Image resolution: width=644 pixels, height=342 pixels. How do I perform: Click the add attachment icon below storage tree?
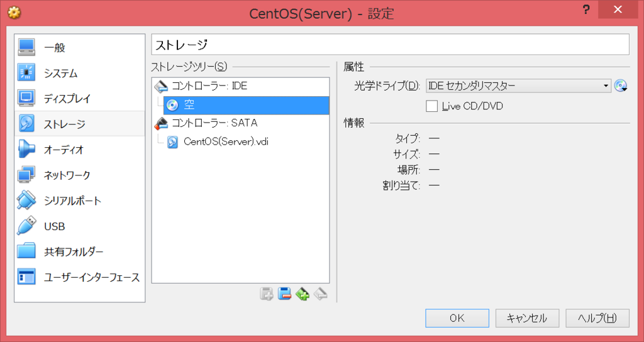pos(267,294)
